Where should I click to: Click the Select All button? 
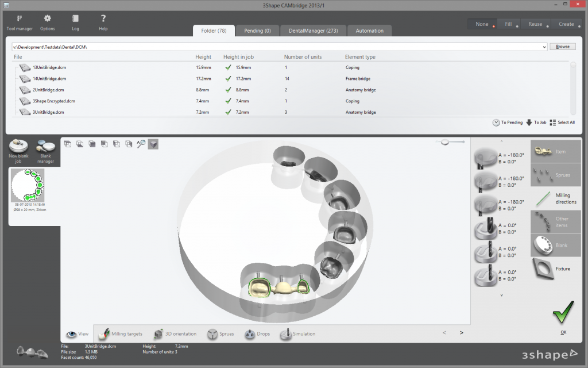(562, 122)
